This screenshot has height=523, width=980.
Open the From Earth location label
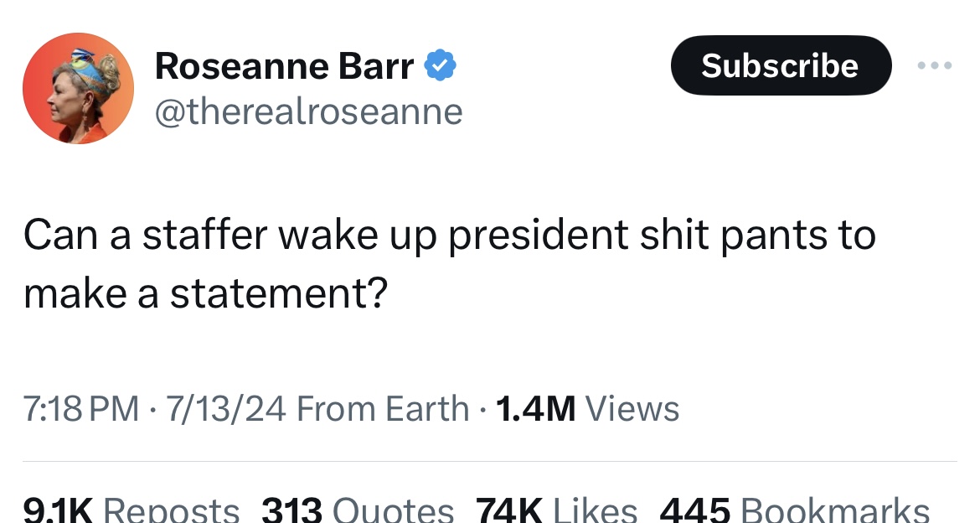point(383,408)
